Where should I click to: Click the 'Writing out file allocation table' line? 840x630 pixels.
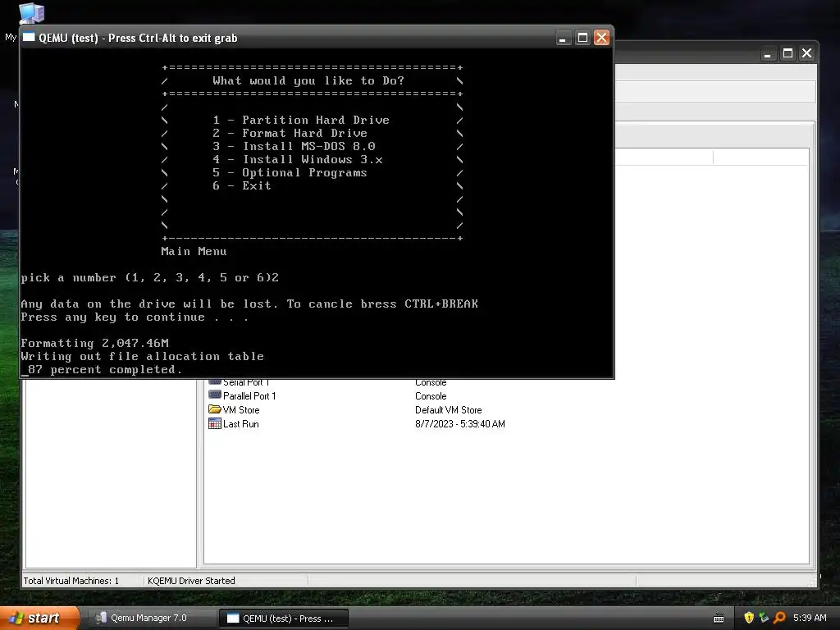pos(143,356)
